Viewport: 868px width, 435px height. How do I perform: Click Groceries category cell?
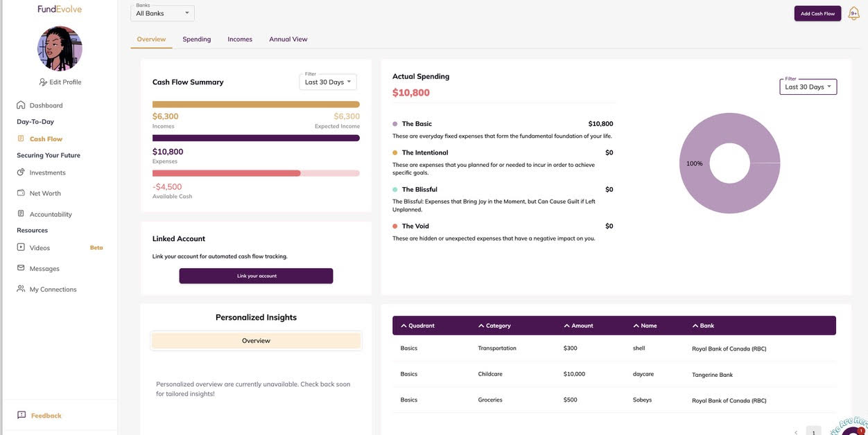click(490, 400)
